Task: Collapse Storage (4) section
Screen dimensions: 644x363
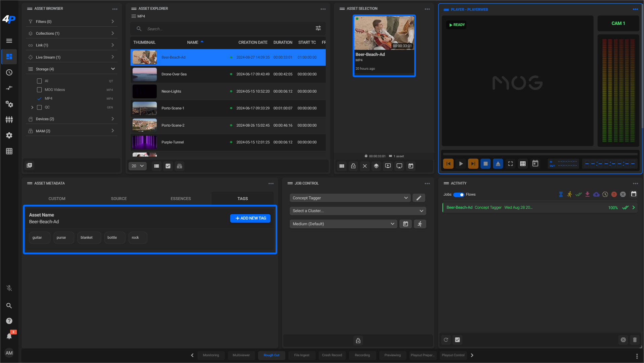Action: [72, 69]
